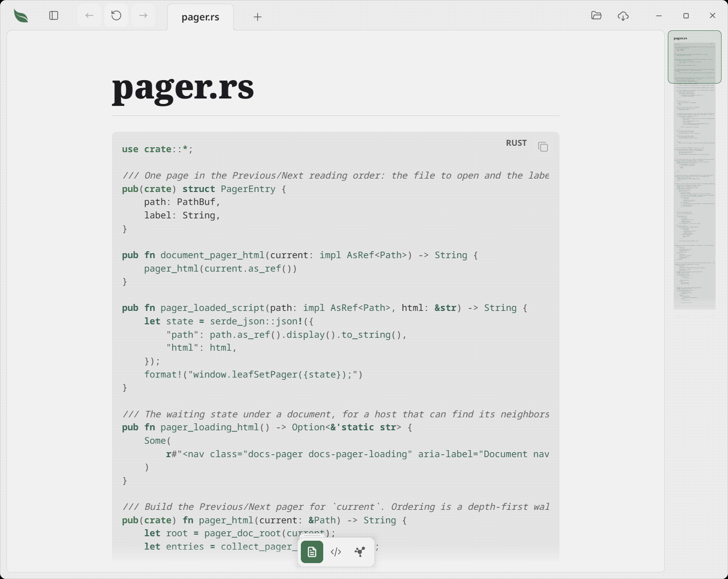Click the cloud download icon

coord(623,16)
